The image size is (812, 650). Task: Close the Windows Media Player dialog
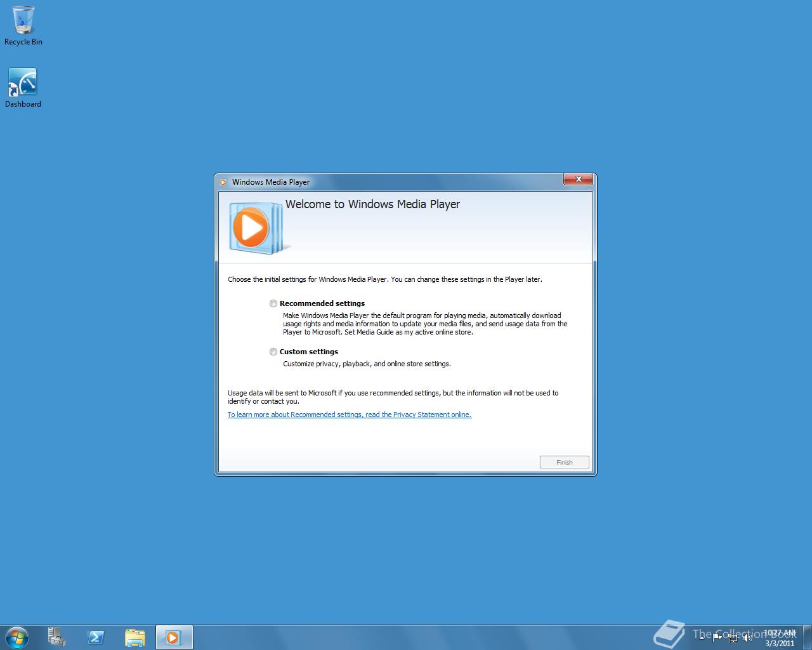579,180
